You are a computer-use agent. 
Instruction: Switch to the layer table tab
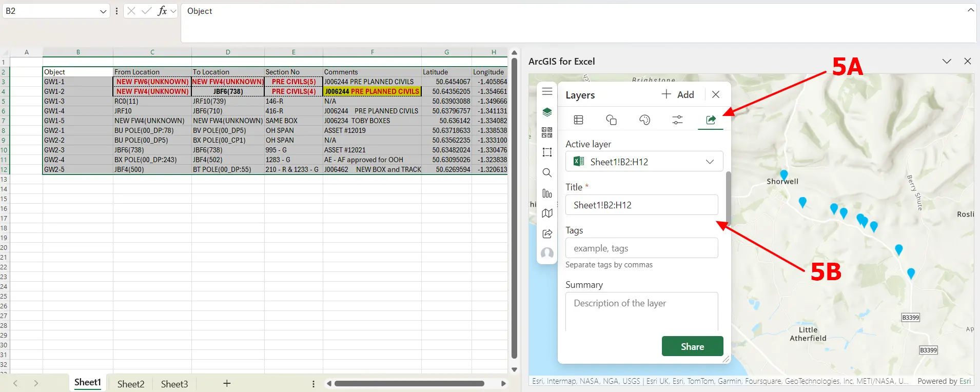578,120
